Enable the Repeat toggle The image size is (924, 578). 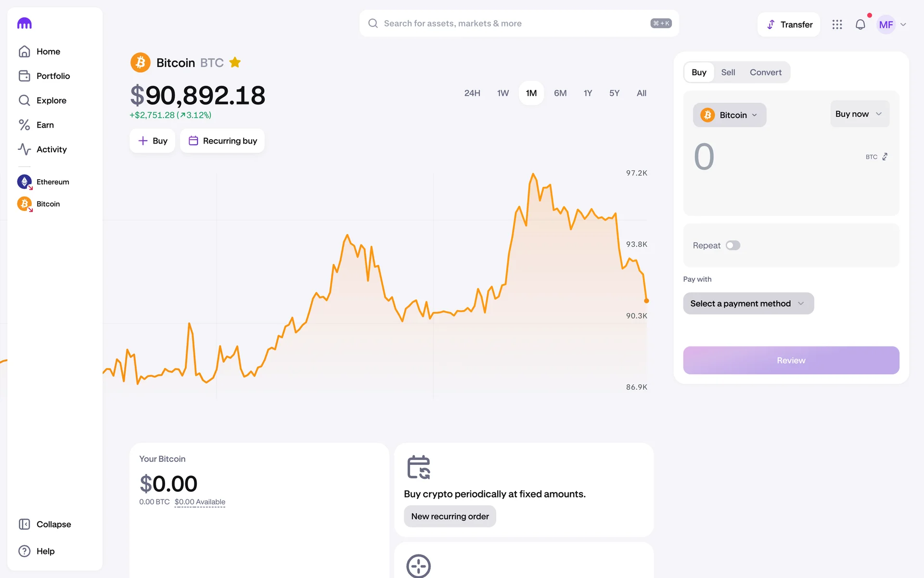tap(732, 246)
